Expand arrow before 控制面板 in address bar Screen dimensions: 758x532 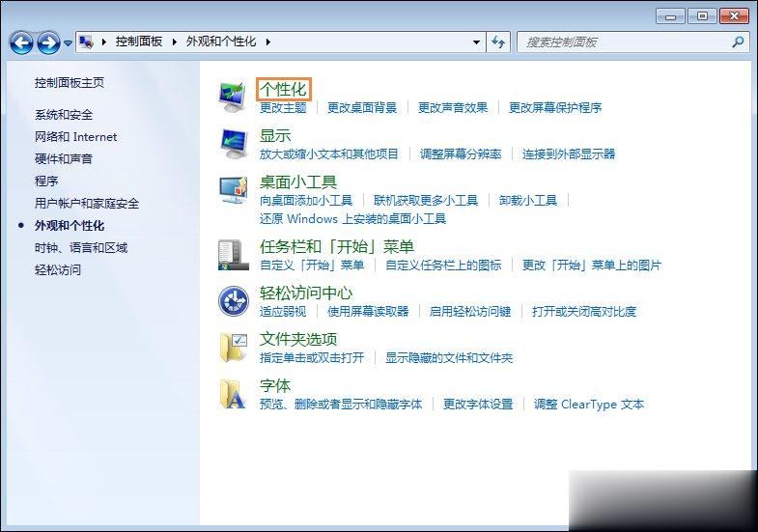click(104, 42)
